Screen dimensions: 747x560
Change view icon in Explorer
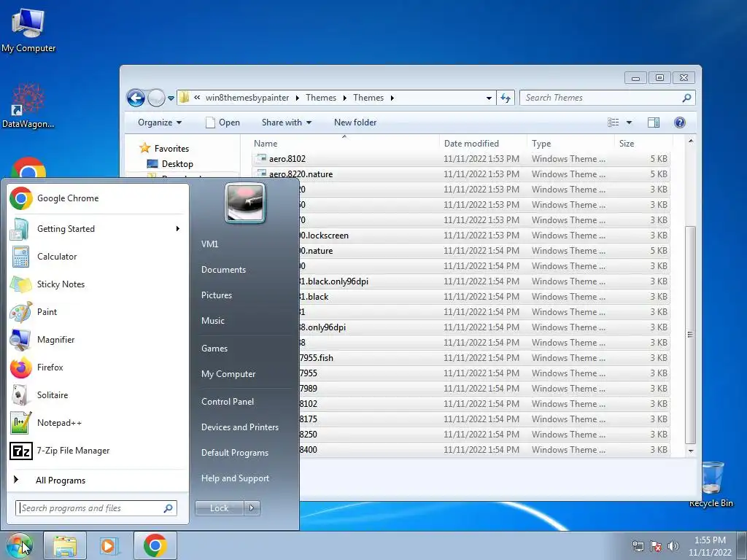pyautogui.click(x=613, y=122)
